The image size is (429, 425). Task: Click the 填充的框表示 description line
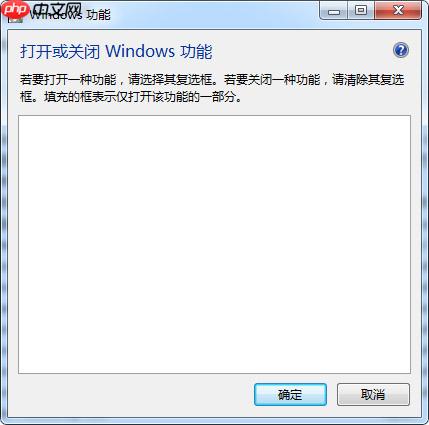click(x=131, y=97)
